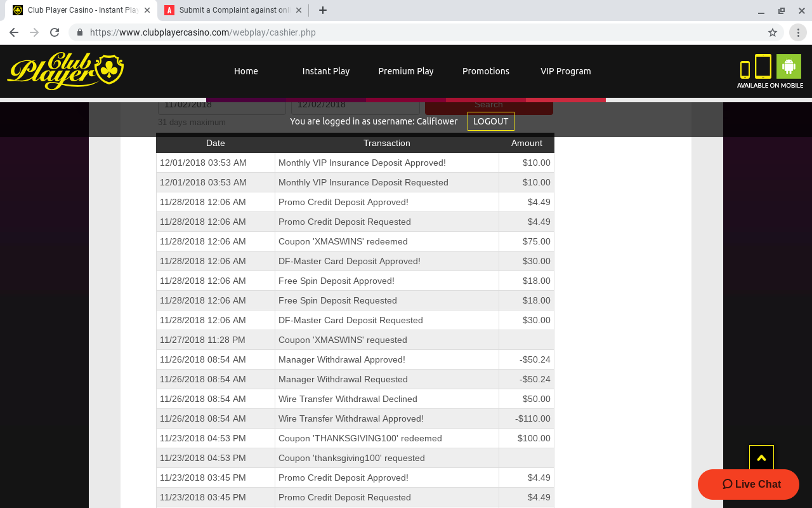Select 'Wire Transfer Withdrawal Approved!' text
The image size is (812, 508).
coord(351,418)
